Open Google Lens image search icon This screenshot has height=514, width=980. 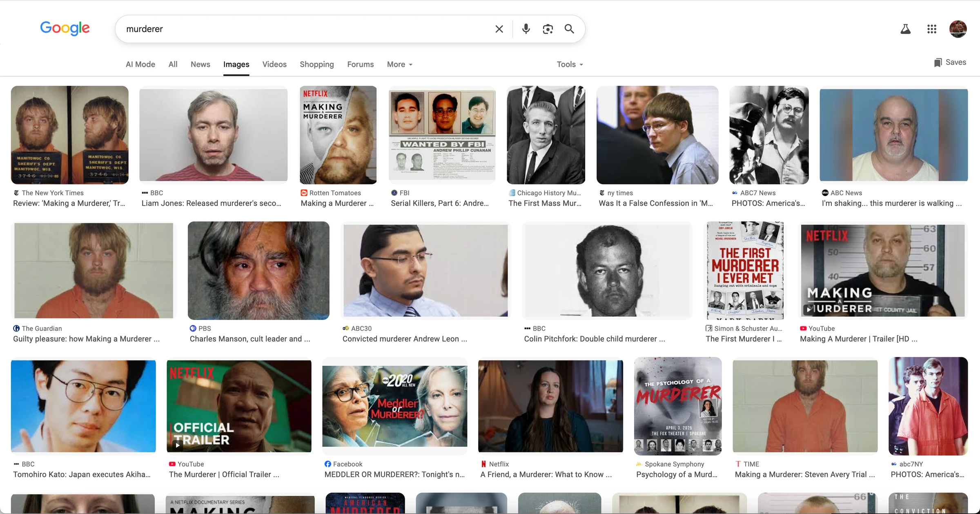(548, 29)
